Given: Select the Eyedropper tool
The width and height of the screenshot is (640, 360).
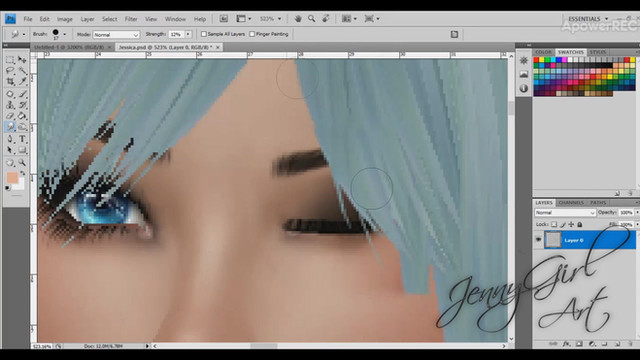Looking at the screenshot, I should click(x=22, y=82).
